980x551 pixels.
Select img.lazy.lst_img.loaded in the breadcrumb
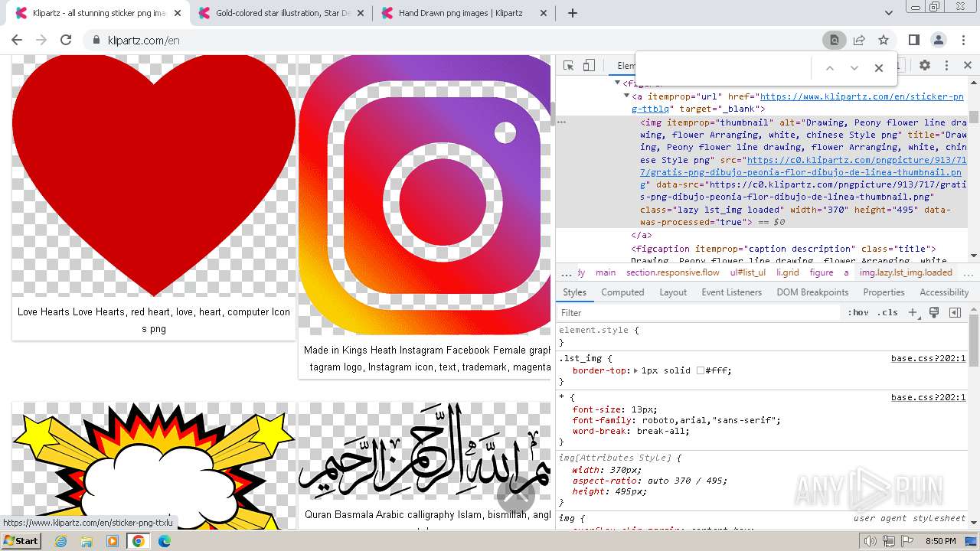point(906,272)
